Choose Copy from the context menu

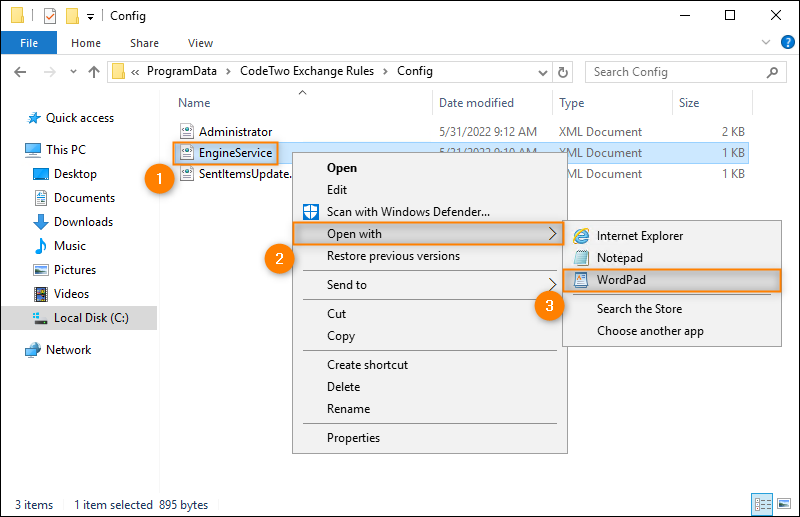point(430,336)
